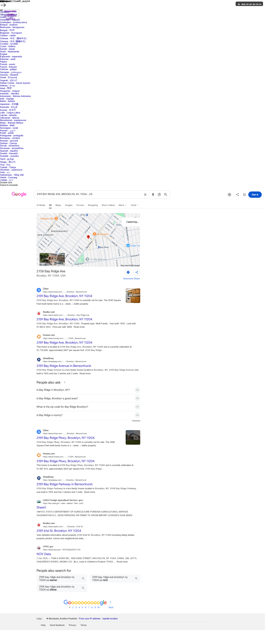Image resolution: width=268 pixels, height=644 pixels.
Task: Select Japanese language link
Action: tap(9, 104)
